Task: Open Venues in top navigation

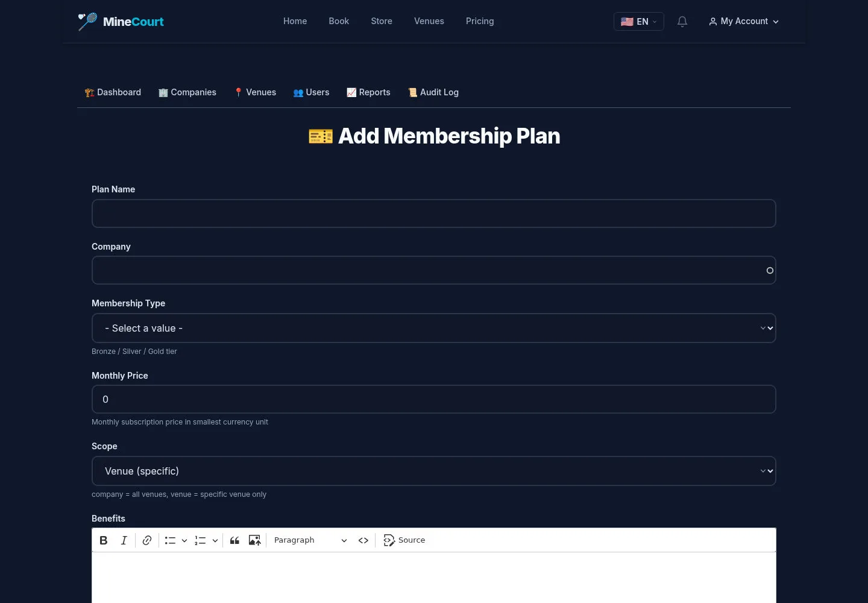Action: [429, 21]
